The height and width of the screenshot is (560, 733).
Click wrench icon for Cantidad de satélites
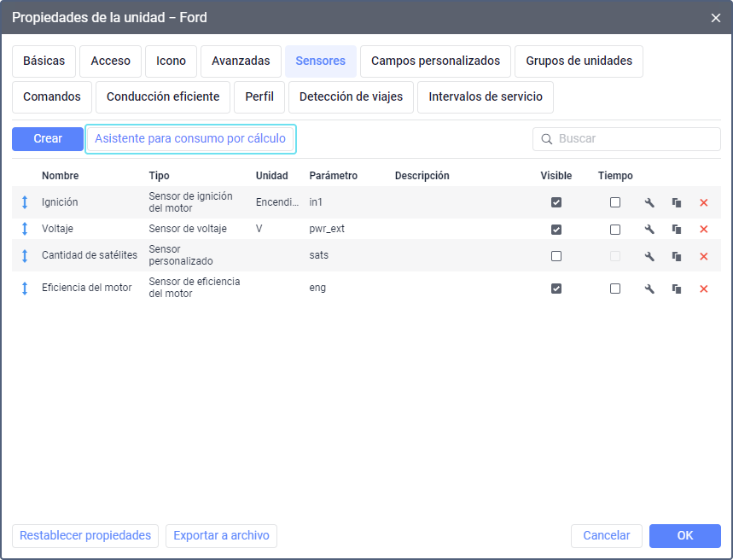coord(649,256)
